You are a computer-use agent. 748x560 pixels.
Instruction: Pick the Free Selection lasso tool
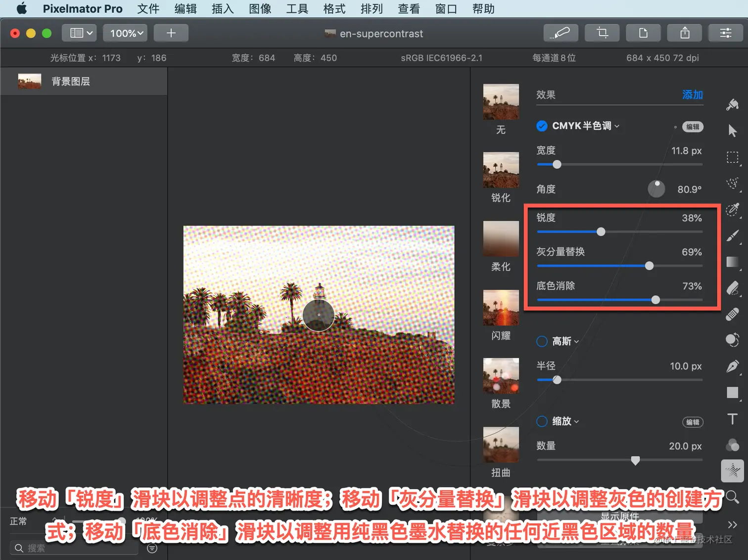coord(733,184)
